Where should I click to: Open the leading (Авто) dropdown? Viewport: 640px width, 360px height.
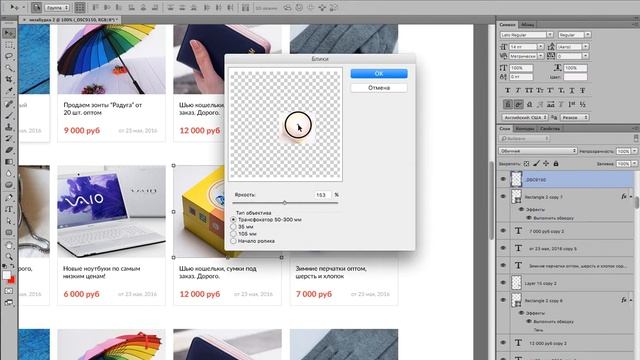click(x=586, y=47)
